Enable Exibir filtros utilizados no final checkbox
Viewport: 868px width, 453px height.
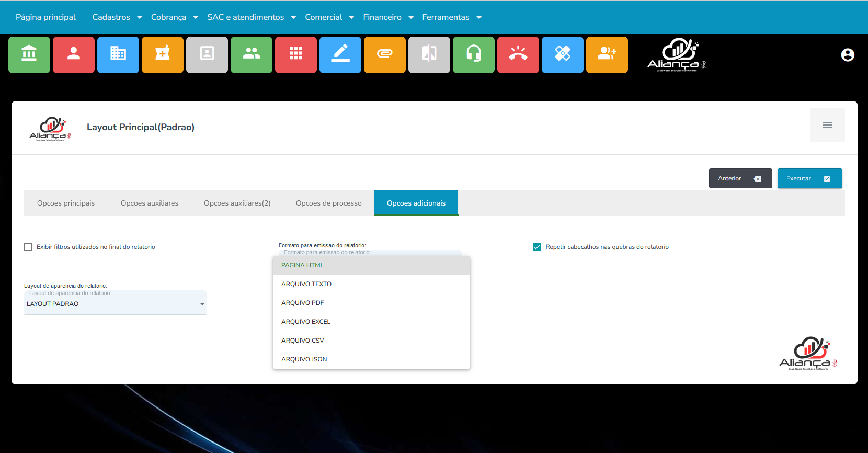(28, 247)
